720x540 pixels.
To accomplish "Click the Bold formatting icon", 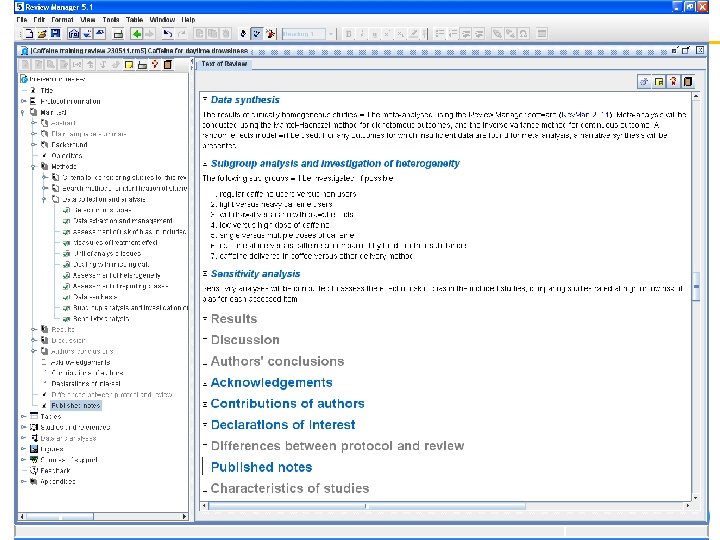I will [349, 34].
